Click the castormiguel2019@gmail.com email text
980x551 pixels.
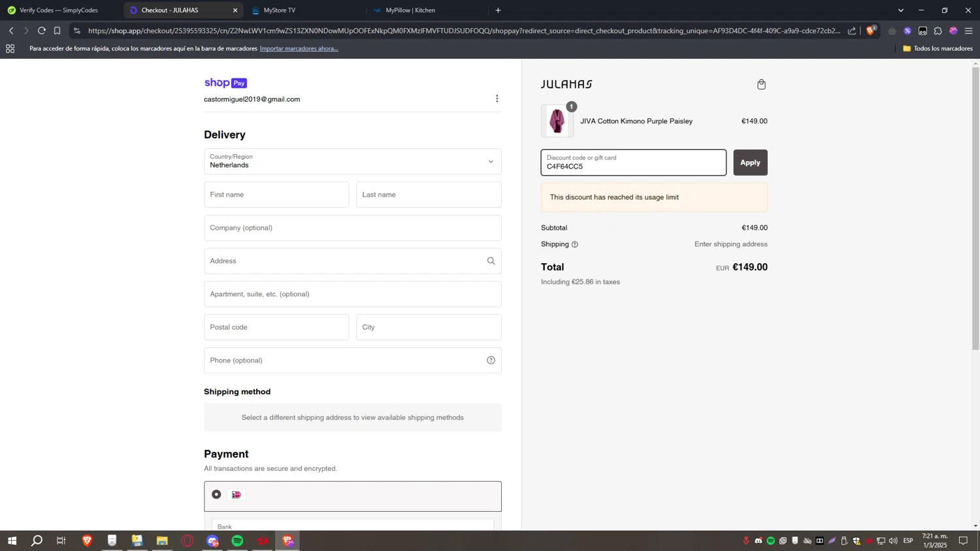tap(252, 99)
